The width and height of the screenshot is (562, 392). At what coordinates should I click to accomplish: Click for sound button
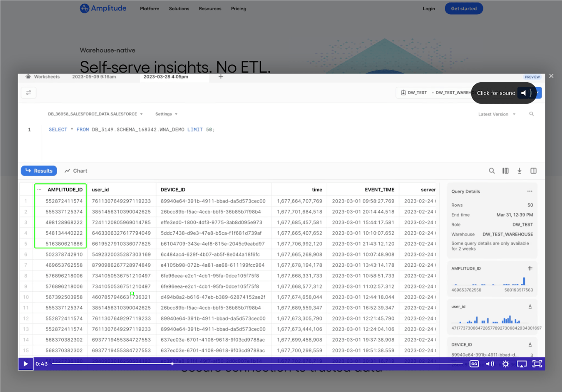(504, 93)
